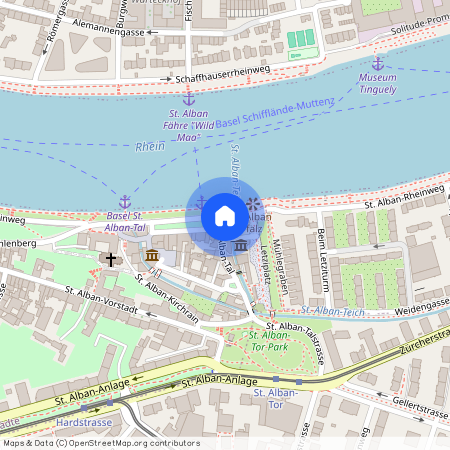Click the black cross church icon
450x450 pixels.
point(111,259)
